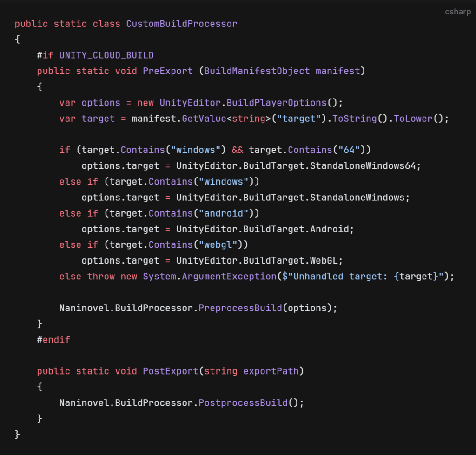The image size is (476, 455).
Task: Select the string literal "target"
Action: click(x=300, y=118)
